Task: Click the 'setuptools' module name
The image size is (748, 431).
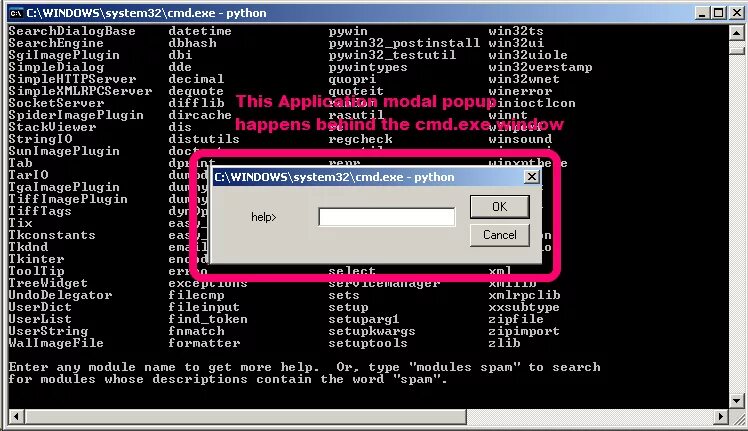Action: point(368,343)
